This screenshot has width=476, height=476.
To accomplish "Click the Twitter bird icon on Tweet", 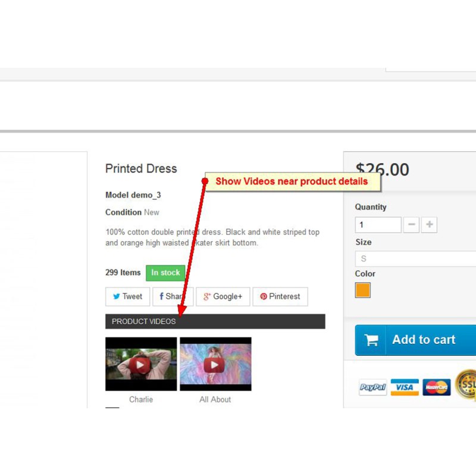I will [116, 296].
